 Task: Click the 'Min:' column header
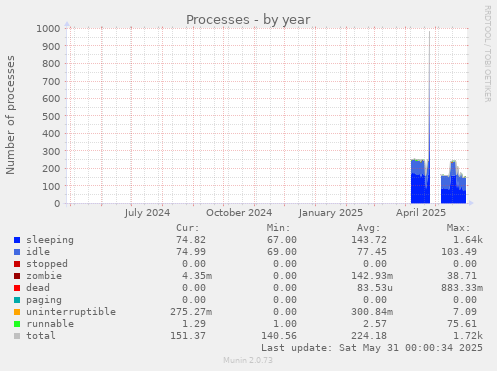278,228
